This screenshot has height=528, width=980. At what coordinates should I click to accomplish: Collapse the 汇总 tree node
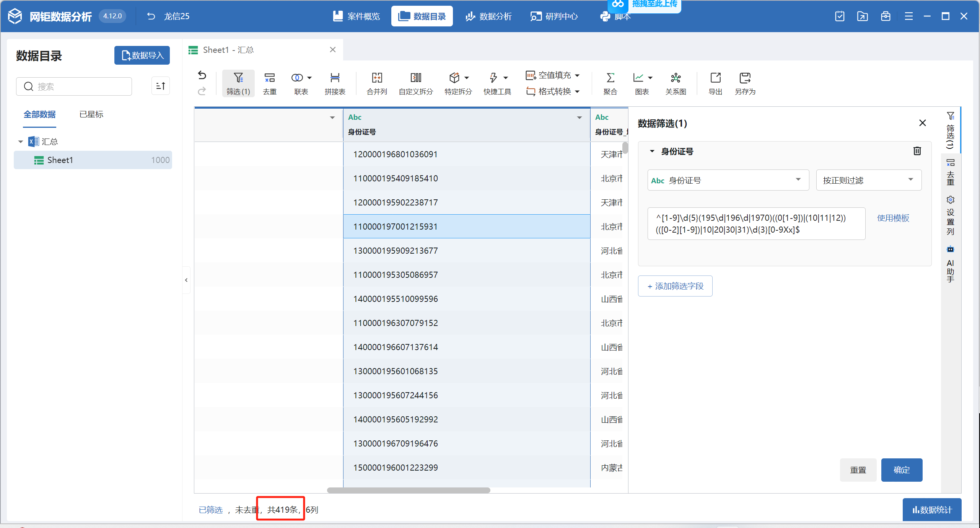coord(21,142)
